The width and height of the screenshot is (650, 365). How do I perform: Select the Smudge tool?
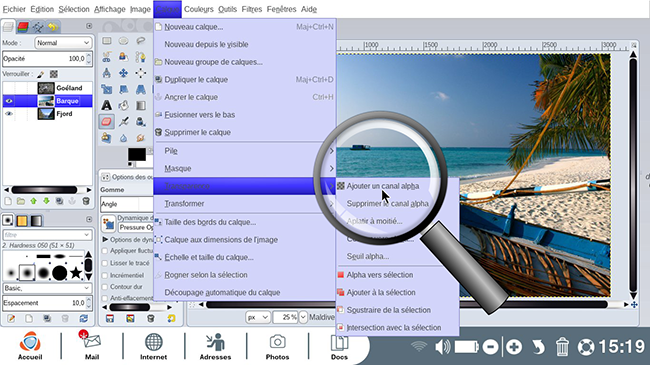(x=141, y=138)
